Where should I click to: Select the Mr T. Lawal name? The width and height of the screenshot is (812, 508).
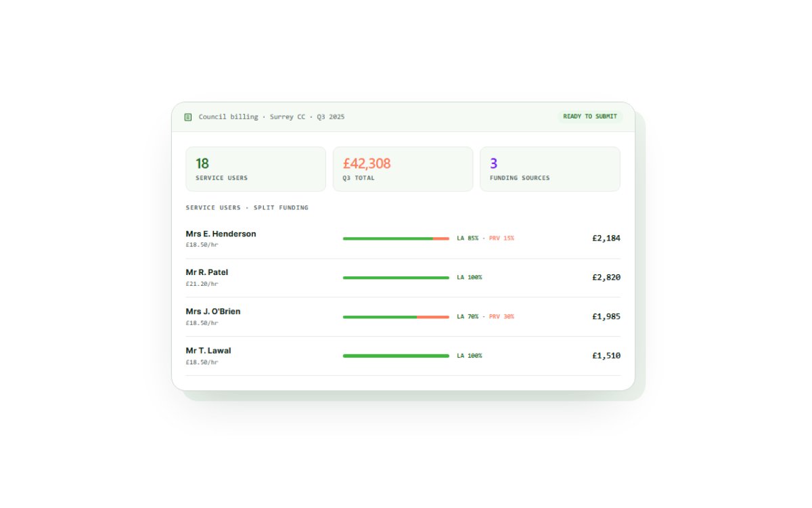(x=208, y=351)
